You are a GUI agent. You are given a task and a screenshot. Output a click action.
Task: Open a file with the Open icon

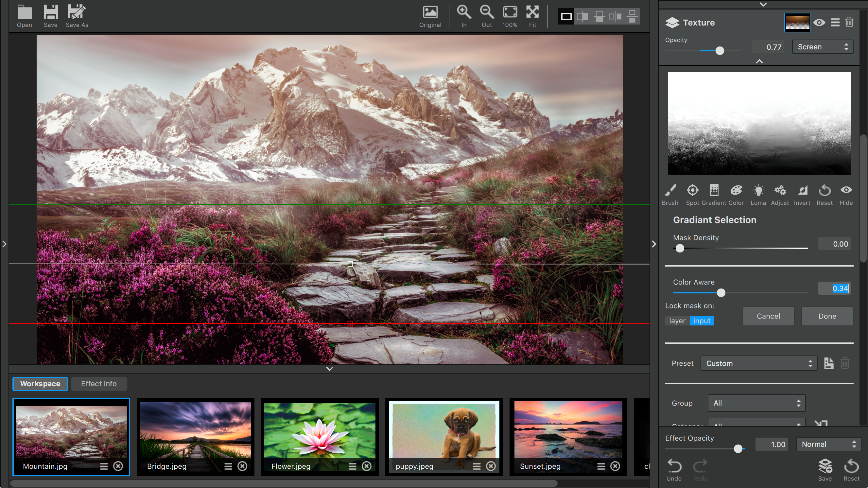coord(24,16)
